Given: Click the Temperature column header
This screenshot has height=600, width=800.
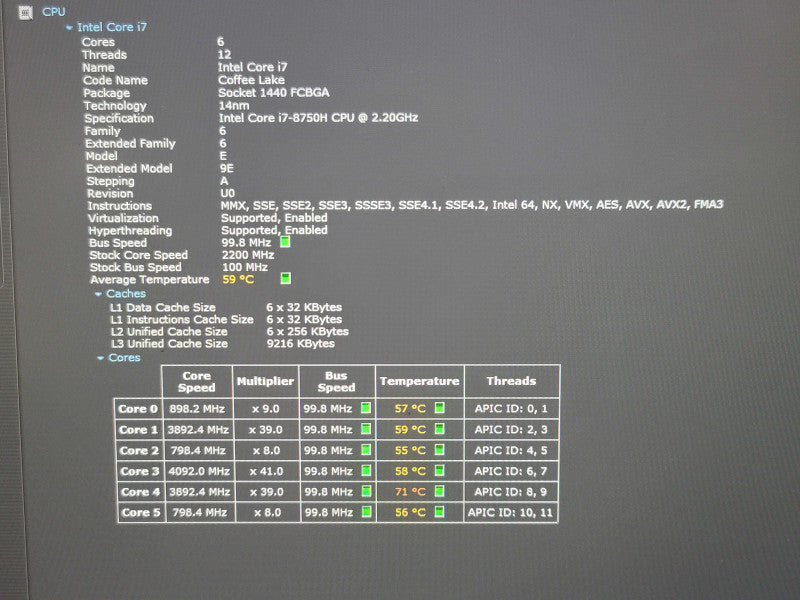Looking at the screenshot, I should [419, 382].
